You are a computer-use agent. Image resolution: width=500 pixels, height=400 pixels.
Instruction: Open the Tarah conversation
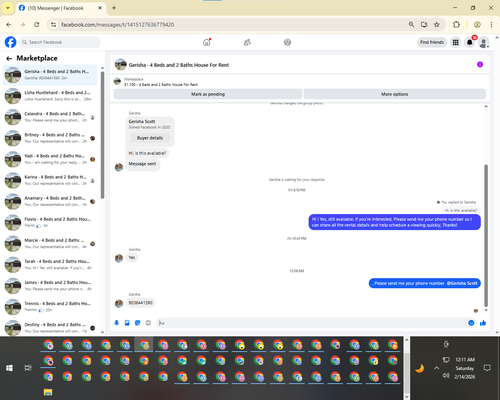tap(50, 264)
